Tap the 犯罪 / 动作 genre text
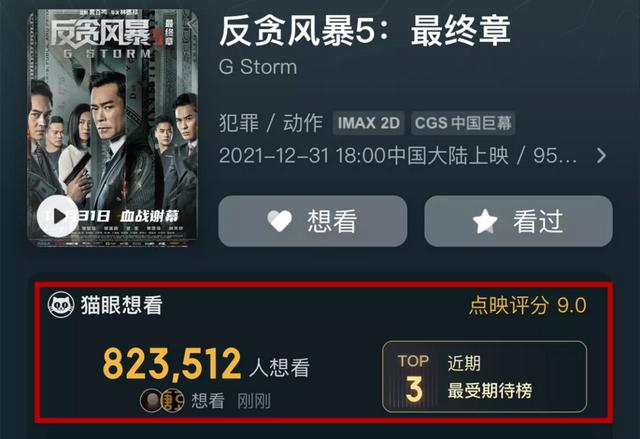The image size is (640, 439). [x=271, y=123]
